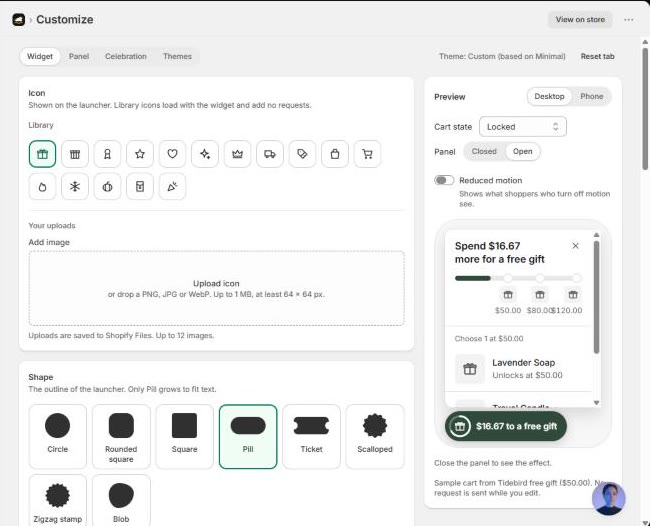
Task: Click the spending progress bar in preview
Action: [x=518, y=278]
